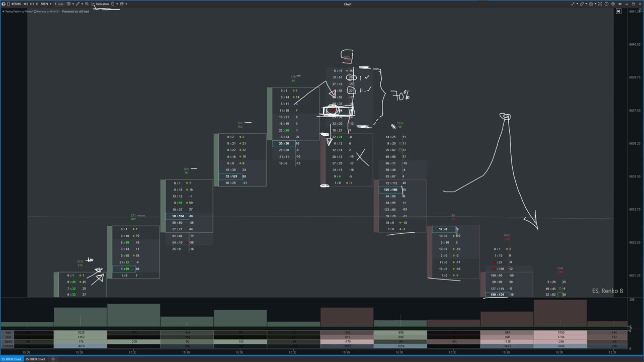The width and height of the screenshot is (644, 362).
Task: Click the 1452 Bid value cell
Action: 80,337
